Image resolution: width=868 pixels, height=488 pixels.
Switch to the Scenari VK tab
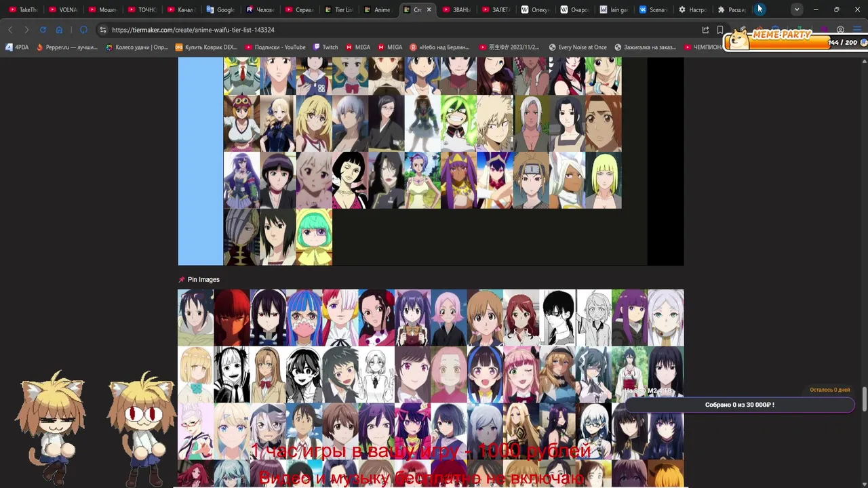coord(653,9)
